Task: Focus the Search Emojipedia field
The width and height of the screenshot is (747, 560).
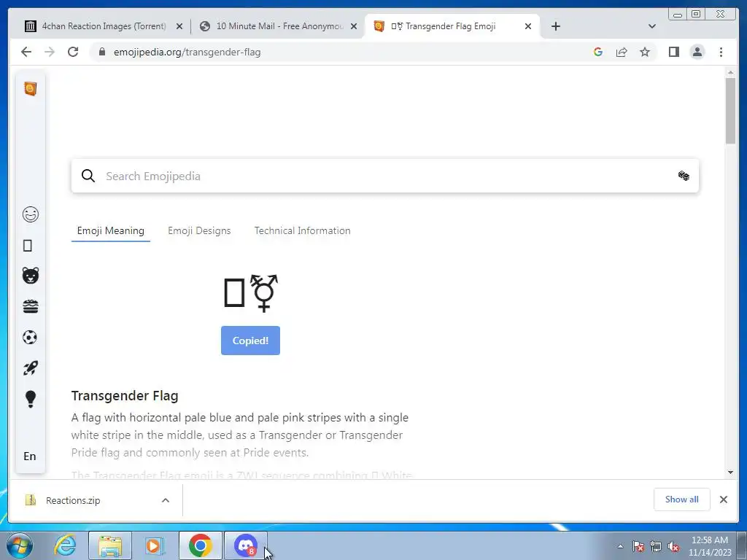Action: pos(385,176)
